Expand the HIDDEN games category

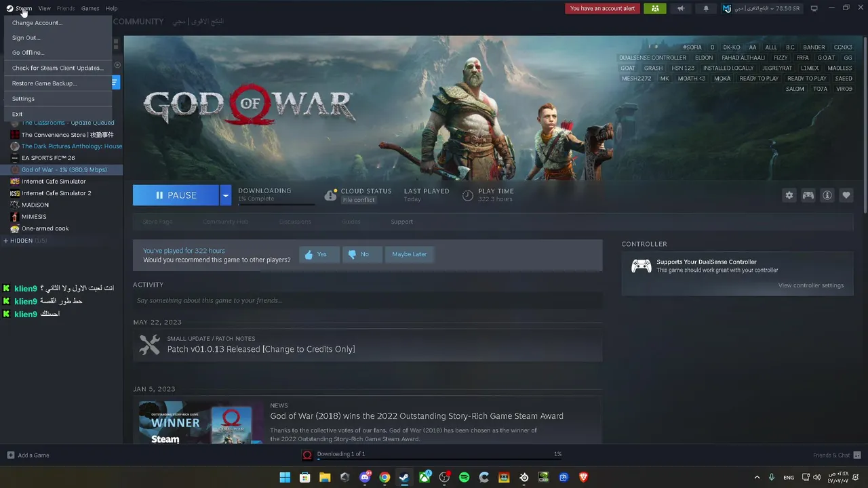click(x=25, y=241)
